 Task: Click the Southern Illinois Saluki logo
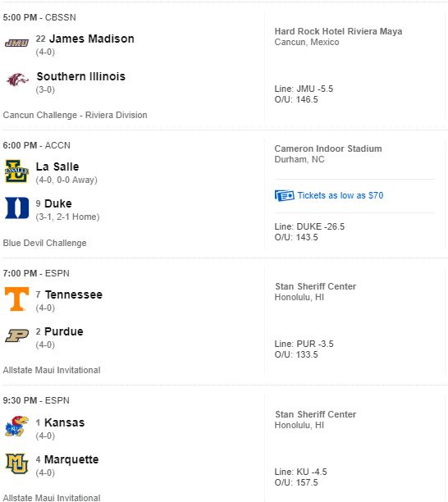[17, 80]
